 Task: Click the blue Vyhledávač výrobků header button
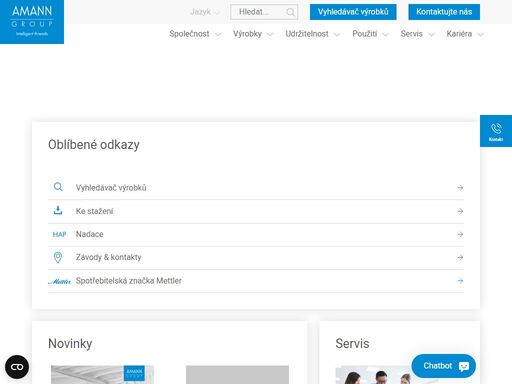(x=353, y=12)
